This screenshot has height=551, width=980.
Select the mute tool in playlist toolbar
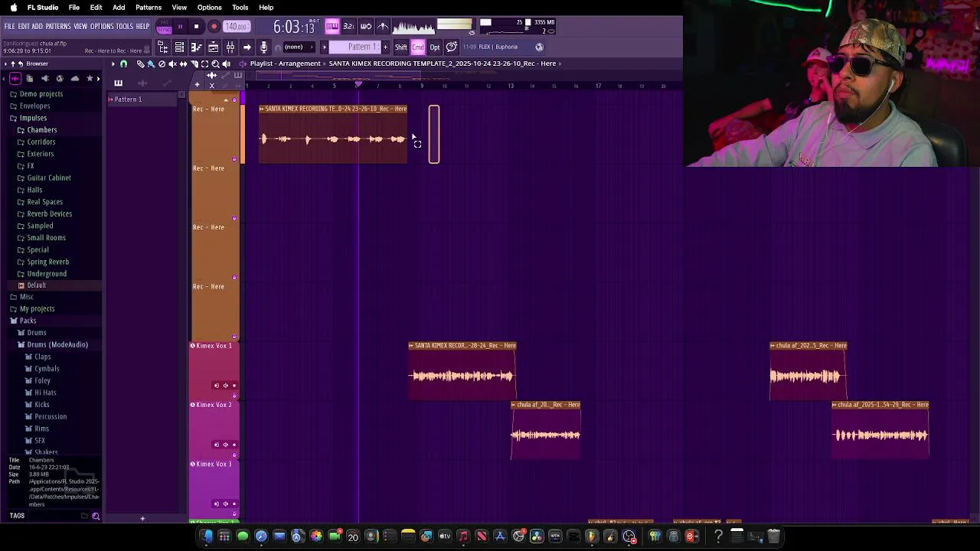click(172, 64)
